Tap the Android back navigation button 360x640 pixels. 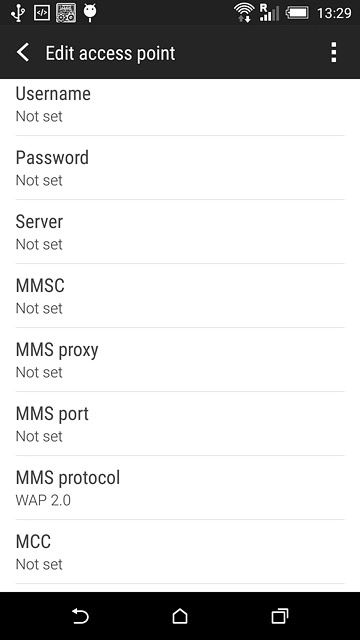click(80, 616)
